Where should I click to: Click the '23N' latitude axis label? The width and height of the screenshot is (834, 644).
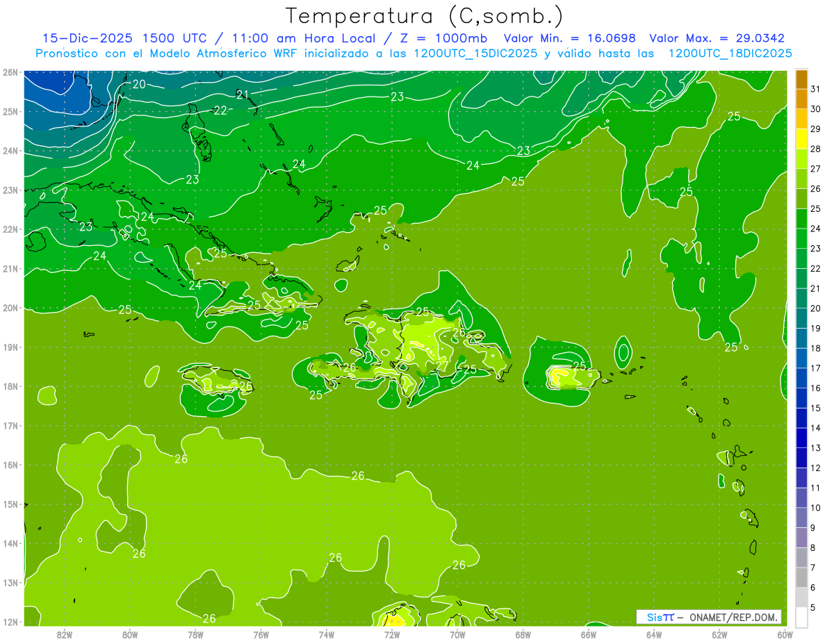point(10,190)
